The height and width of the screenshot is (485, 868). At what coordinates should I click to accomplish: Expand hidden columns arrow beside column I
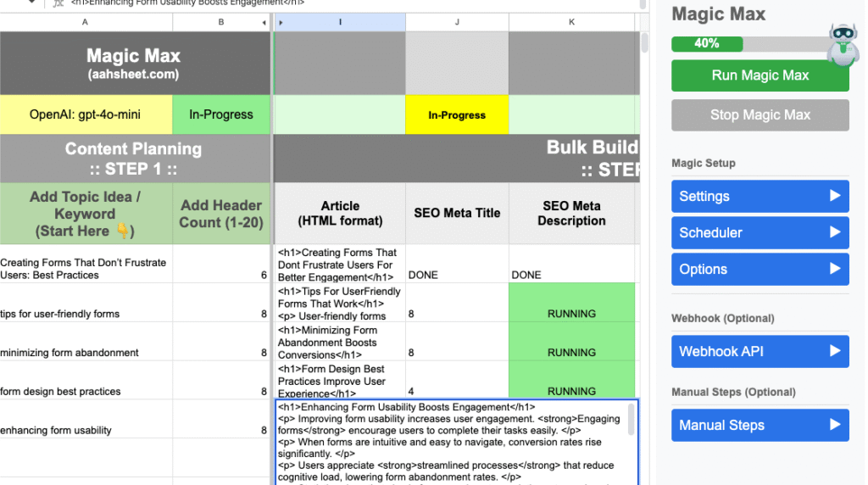coord(281,23)
